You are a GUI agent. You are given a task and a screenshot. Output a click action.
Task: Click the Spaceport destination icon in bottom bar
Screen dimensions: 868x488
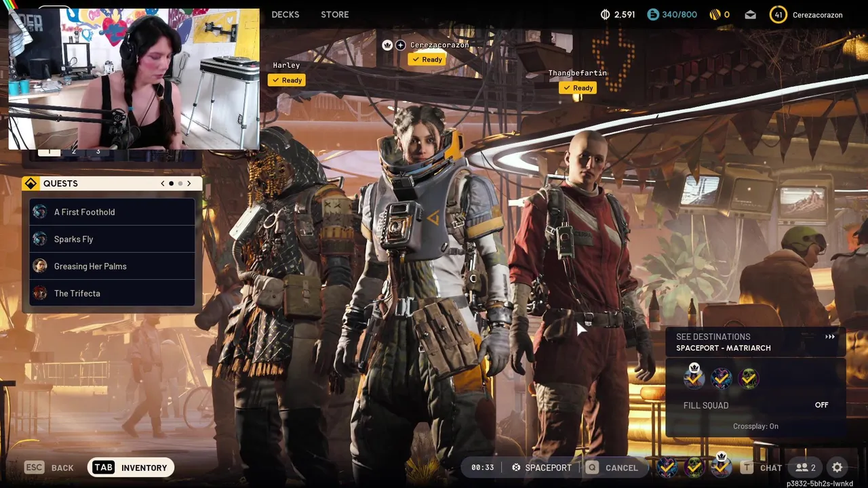coord(516,468)
